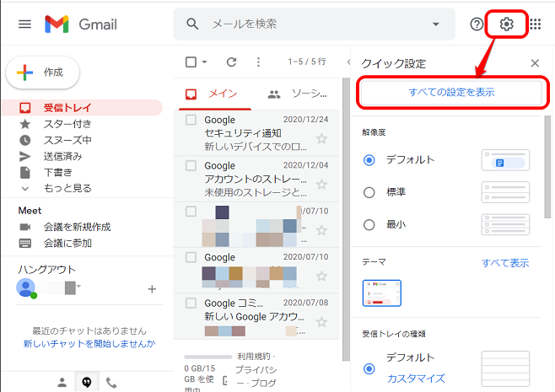
Task: Click the Hangouts profile avatar
Action: pos(26,288)
